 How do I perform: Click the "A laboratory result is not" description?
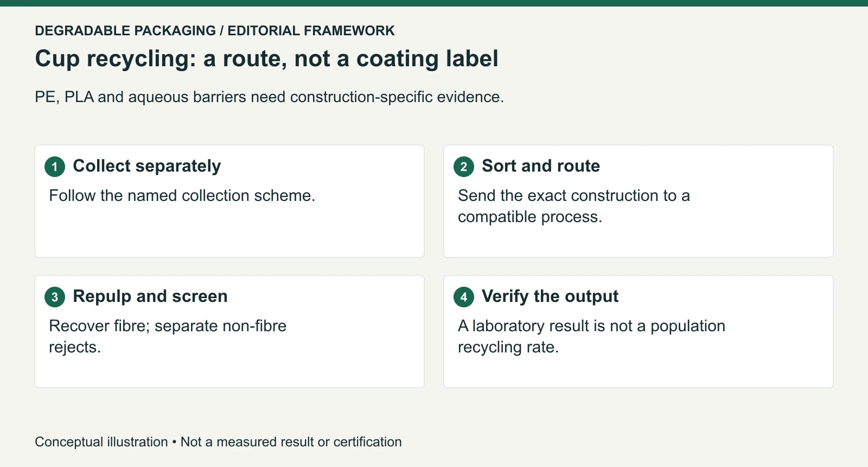pos(591,336)
